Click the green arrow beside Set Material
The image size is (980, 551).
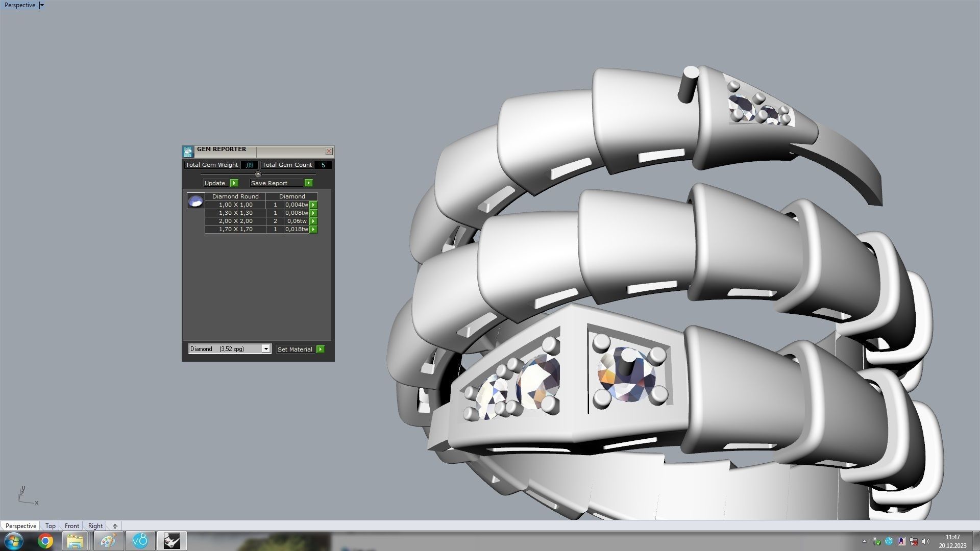320,349
